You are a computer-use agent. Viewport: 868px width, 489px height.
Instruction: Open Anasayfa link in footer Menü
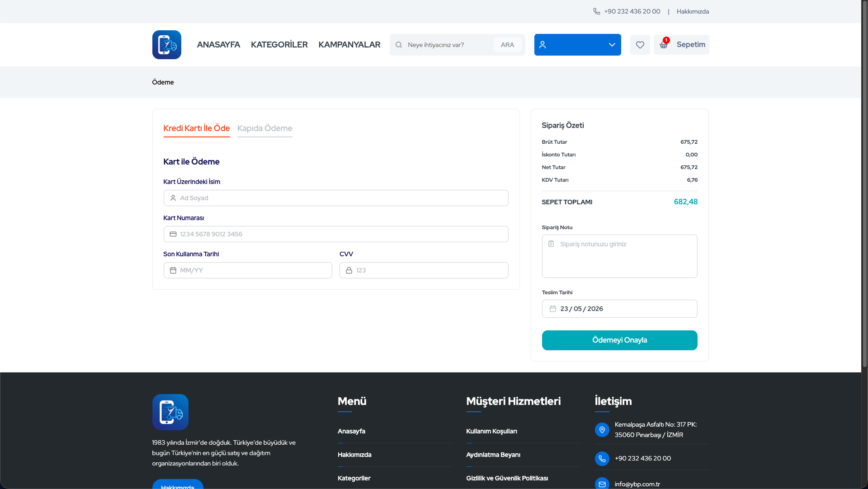[x=351, y=431]
